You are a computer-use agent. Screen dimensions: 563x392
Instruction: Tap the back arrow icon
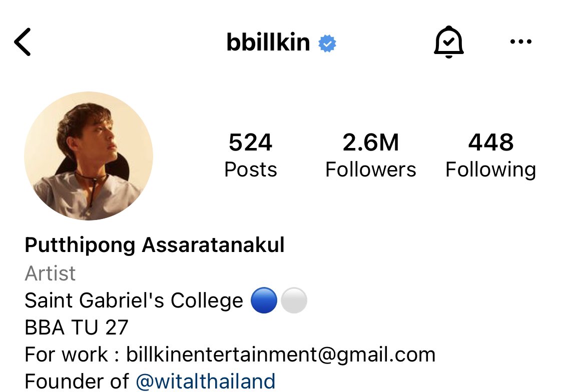pos(23,42)
